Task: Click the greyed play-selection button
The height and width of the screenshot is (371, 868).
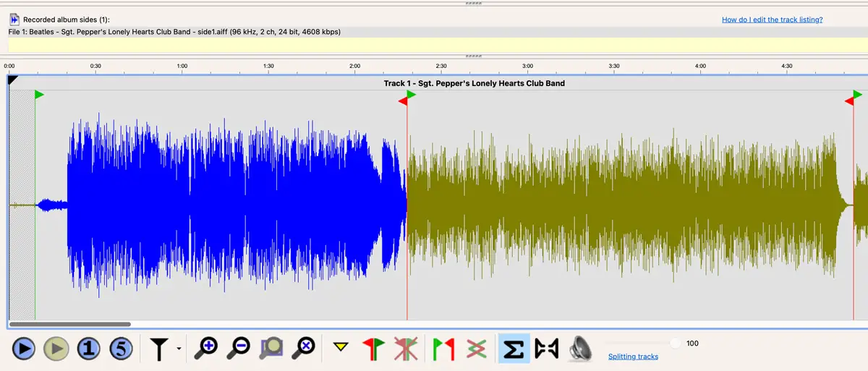Action: (56, 349)
